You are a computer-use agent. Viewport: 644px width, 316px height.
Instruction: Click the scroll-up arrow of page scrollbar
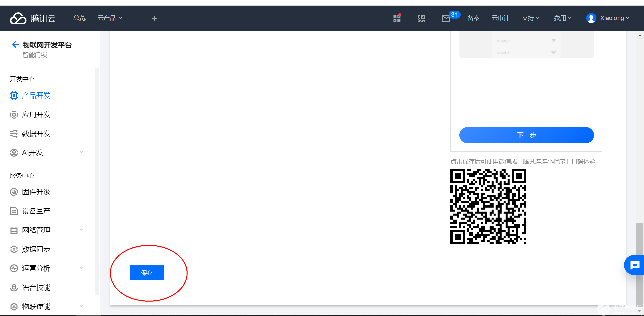[x=640, y=35]
